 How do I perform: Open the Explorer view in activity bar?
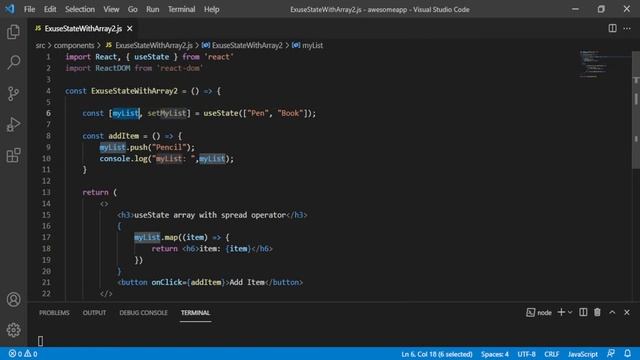[13, 32]
